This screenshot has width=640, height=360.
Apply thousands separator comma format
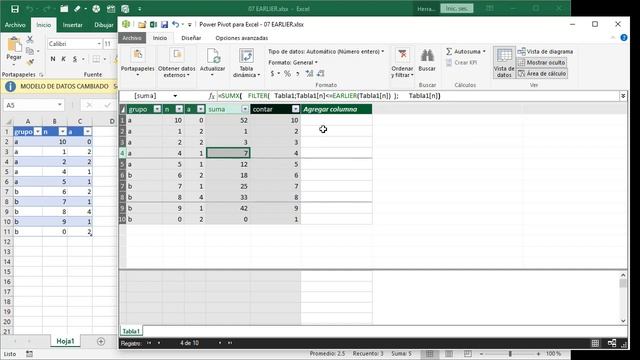point(298,73)
